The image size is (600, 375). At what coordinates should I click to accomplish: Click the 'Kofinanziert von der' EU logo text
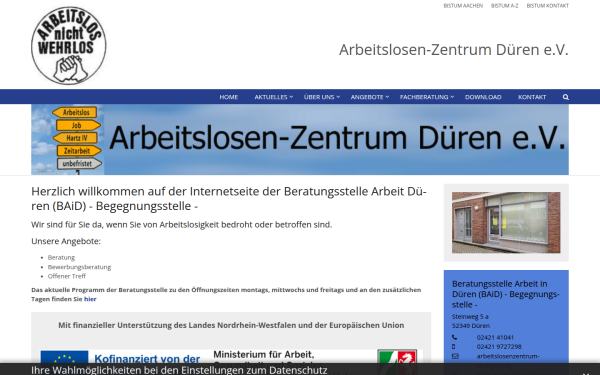[x=147, y=359]
